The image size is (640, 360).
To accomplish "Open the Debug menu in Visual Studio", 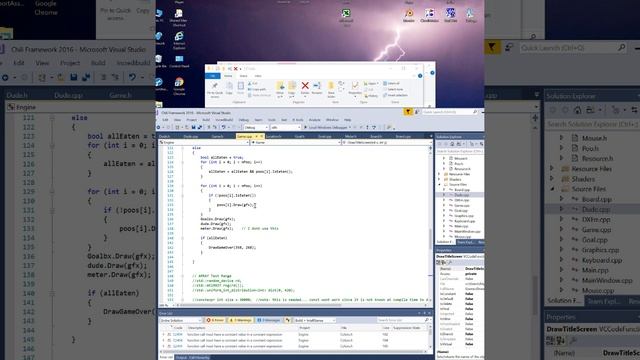I will pyautogui.click(x=244, y=120).
